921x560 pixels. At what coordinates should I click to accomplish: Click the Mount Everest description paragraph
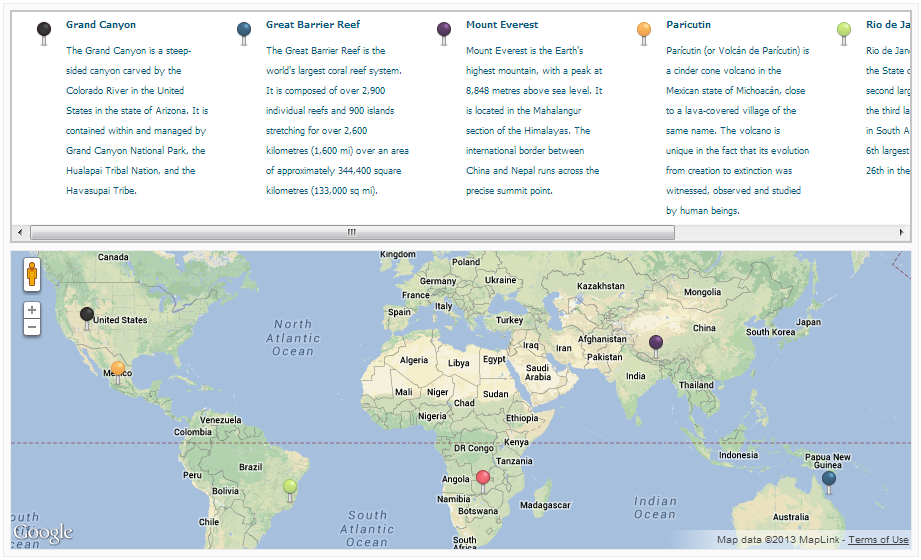(x=535, y=120)
